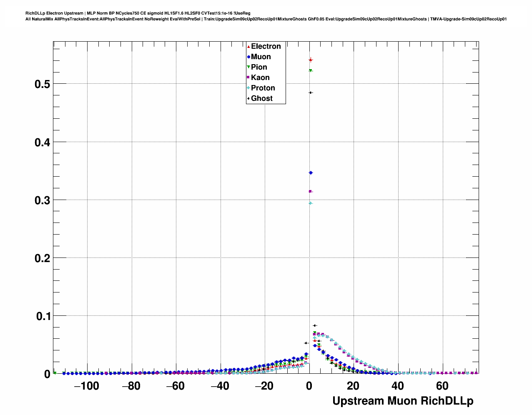
Task: Click the cyan Proton legend marker
Action: click(248, 88)
